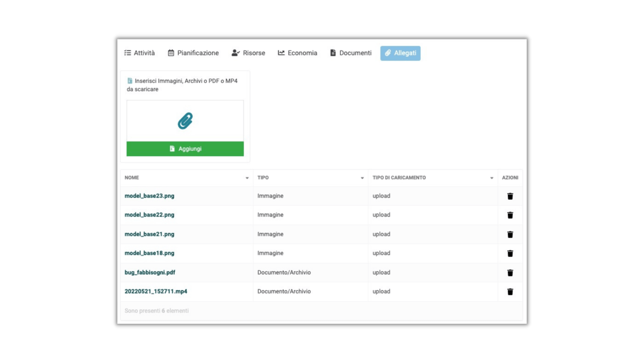Screen dimensions: 644x362
Task: Delete model_base22.png with its trash icon
Action: point(510,215)
